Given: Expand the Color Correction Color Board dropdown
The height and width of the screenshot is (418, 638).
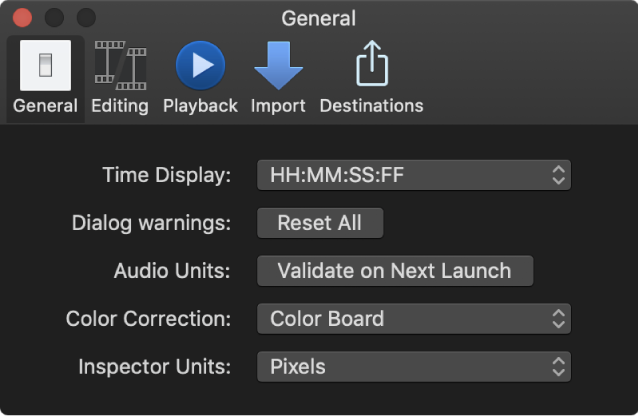Looking at the screenshot, I should click(x=413, y=319).
